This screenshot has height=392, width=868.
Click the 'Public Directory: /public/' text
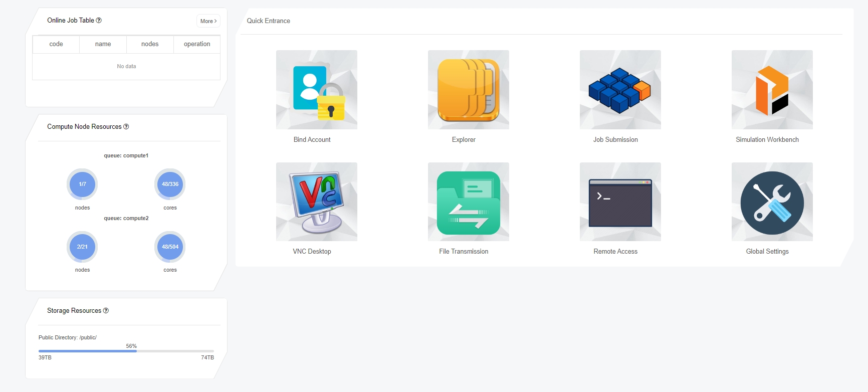tap(68, 338)
